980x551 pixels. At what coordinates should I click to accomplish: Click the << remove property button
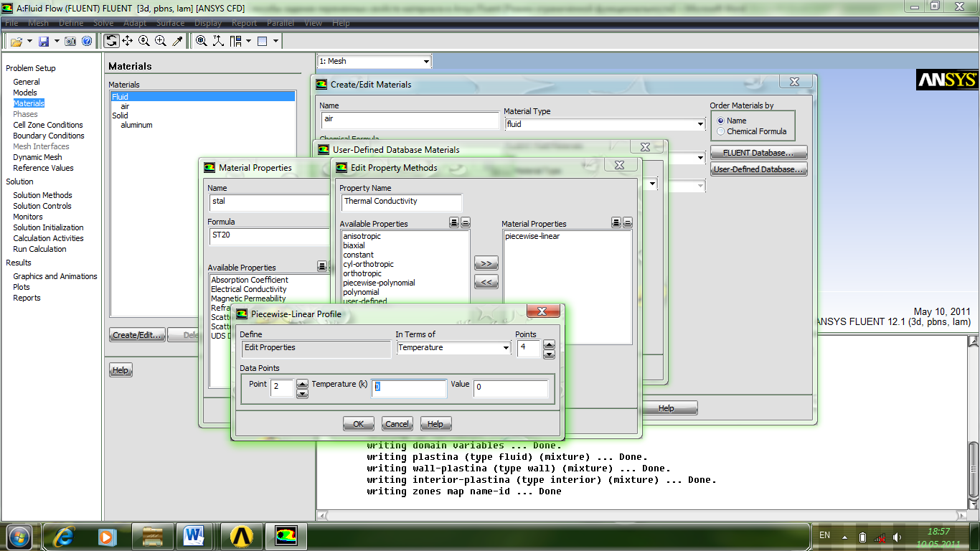point(486,283)
